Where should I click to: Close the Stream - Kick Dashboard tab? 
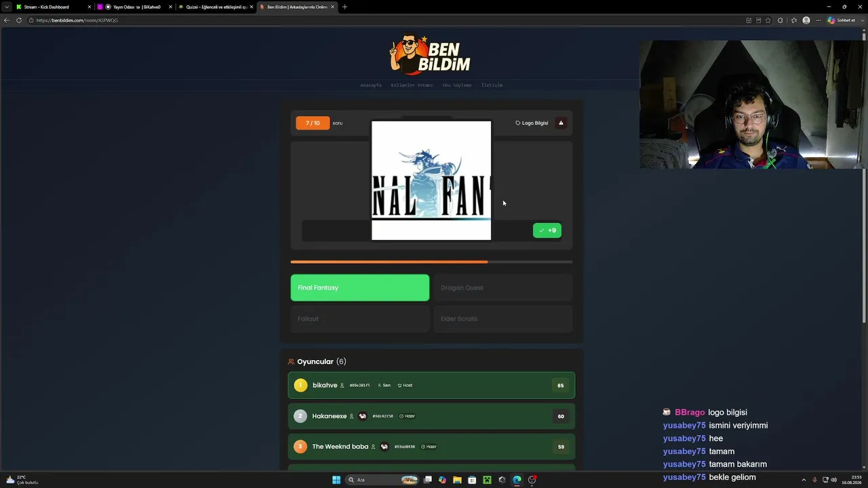tap(89, 7)
